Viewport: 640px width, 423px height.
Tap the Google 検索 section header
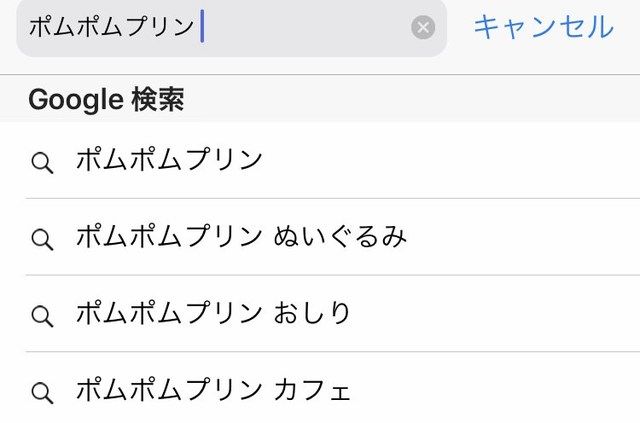pos(320,99)
